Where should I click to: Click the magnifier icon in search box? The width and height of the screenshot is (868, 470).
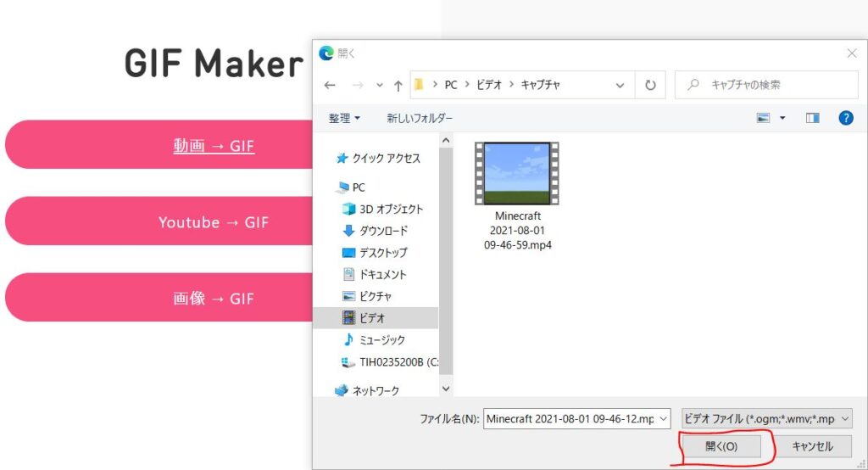coord(693,85)
